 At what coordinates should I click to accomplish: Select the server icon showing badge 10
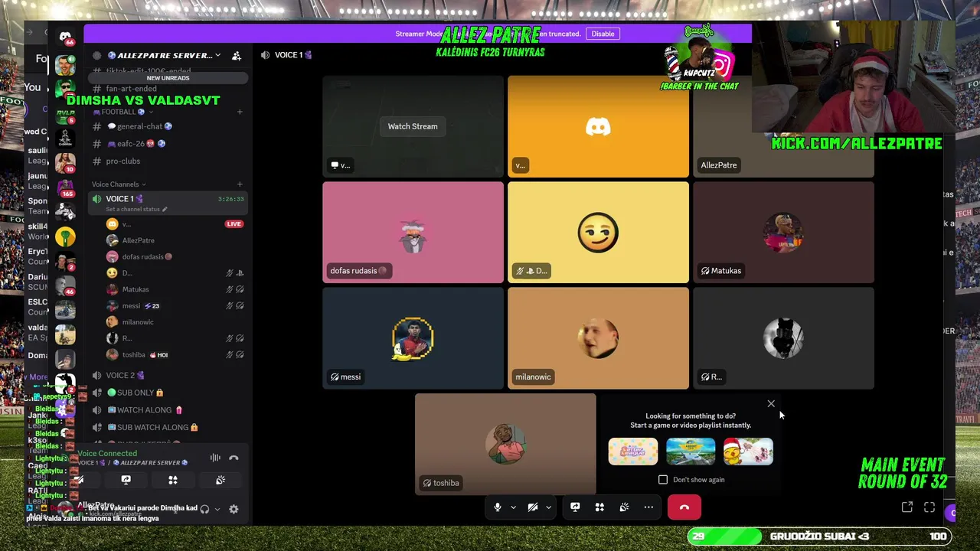[65, 163]
